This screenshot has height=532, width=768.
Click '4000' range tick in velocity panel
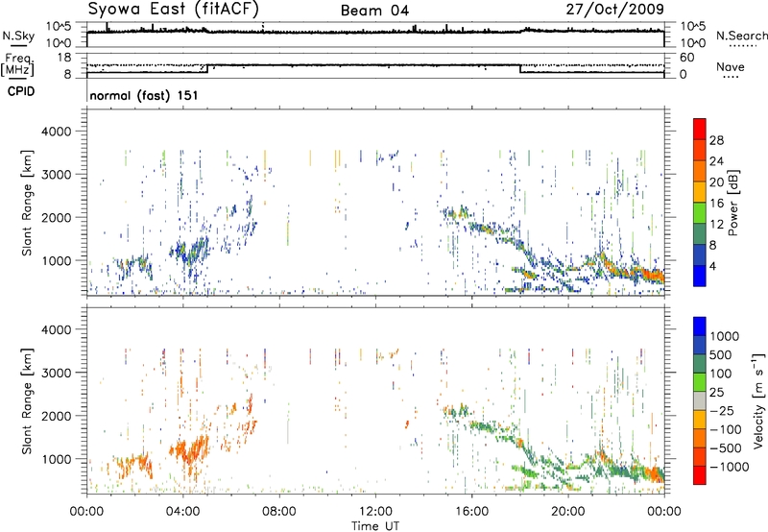click(57, 329)
